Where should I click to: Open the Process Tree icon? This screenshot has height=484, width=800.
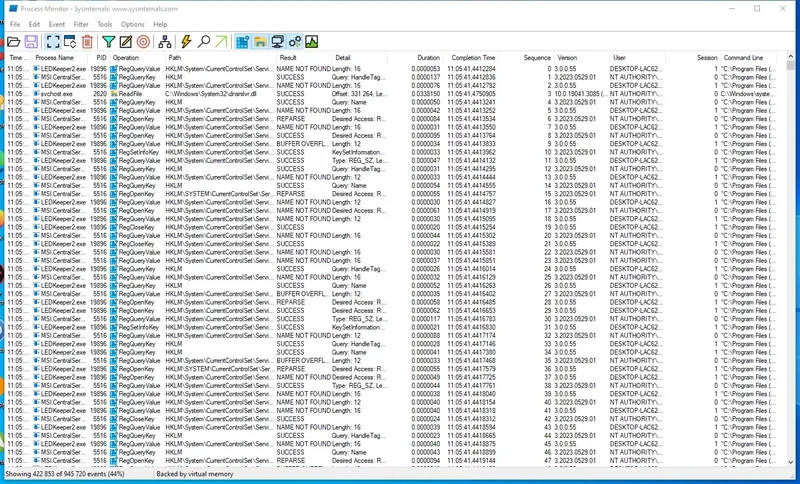tap(164, 42)
